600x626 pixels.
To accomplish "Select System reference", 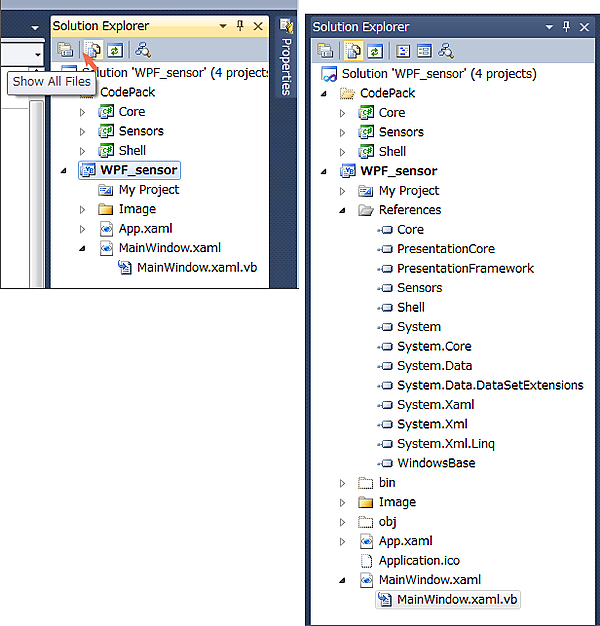I will (x=419, y=327).
